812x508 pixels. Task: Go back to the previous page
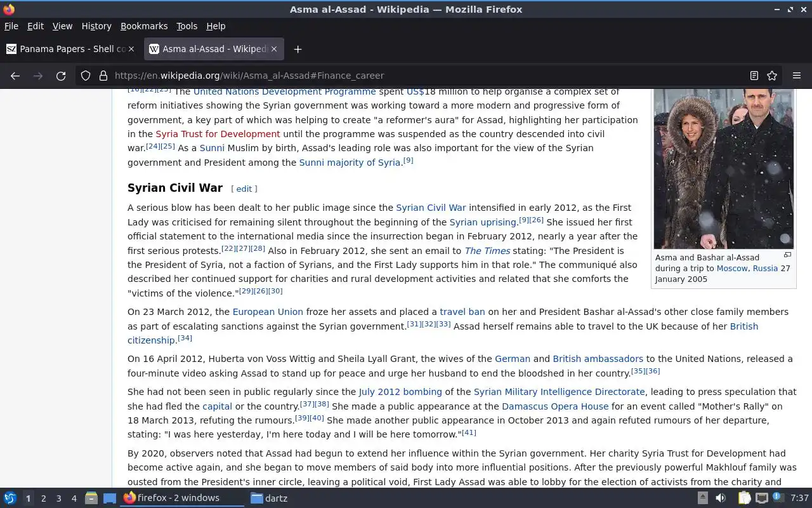tap(15, 76)
